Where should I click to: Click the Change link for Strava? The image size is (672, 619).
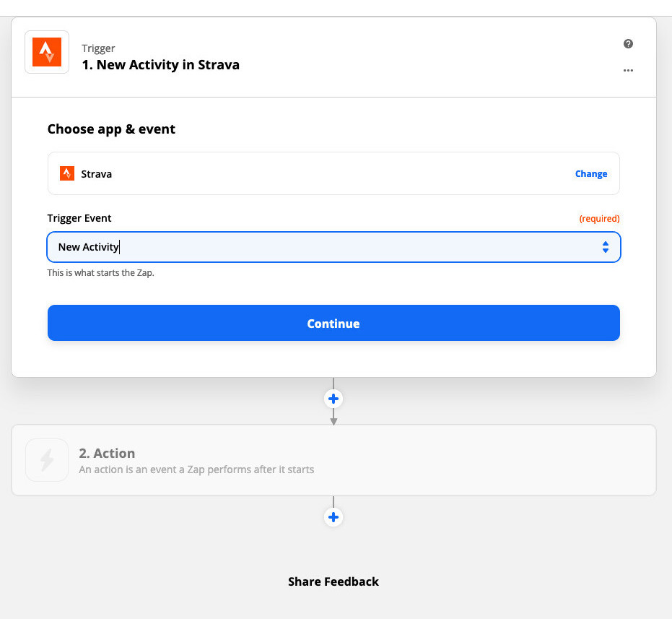click(x=590, y=174)
